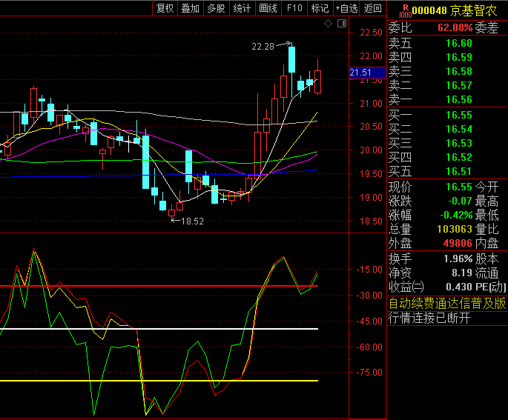Screen dimensions: 508x420
Task: Click the 22.28 high price marker
Action: coord(263,47)
